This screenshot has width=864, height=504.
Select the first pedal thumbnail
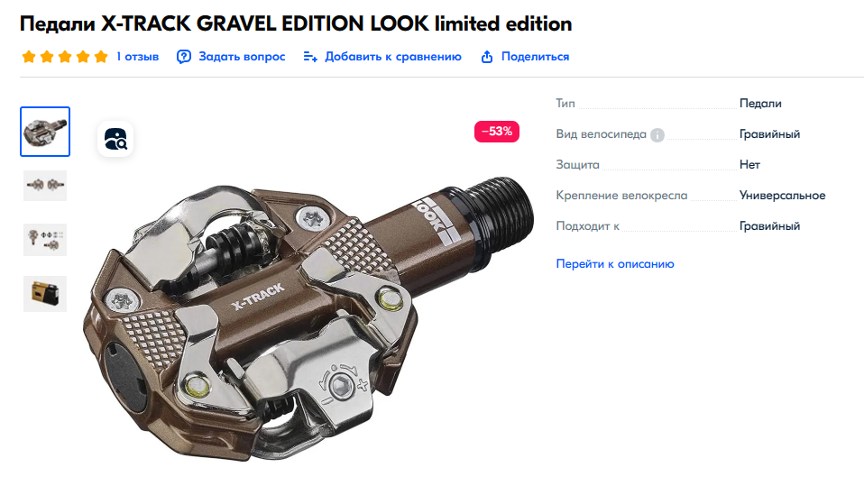point(45,132)
